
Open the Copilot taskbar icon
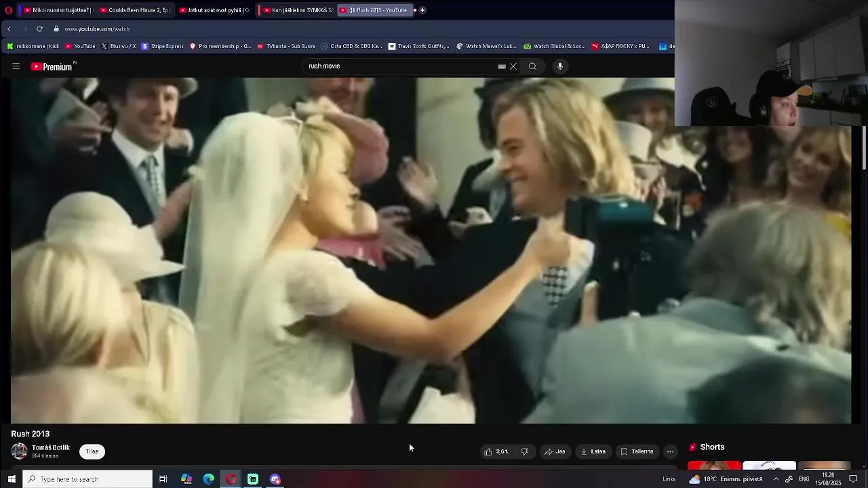tap(186, 479)
